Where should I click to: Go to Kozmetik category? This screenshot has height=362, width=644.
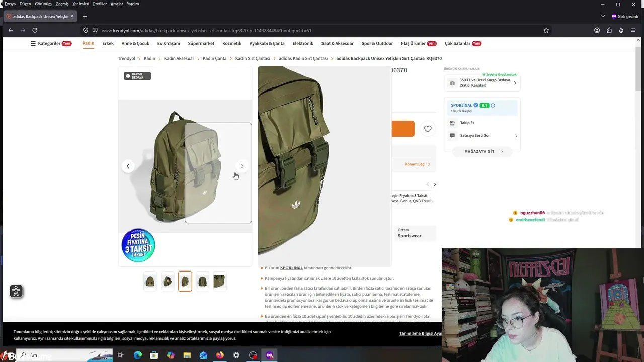[x=232, y=43]
